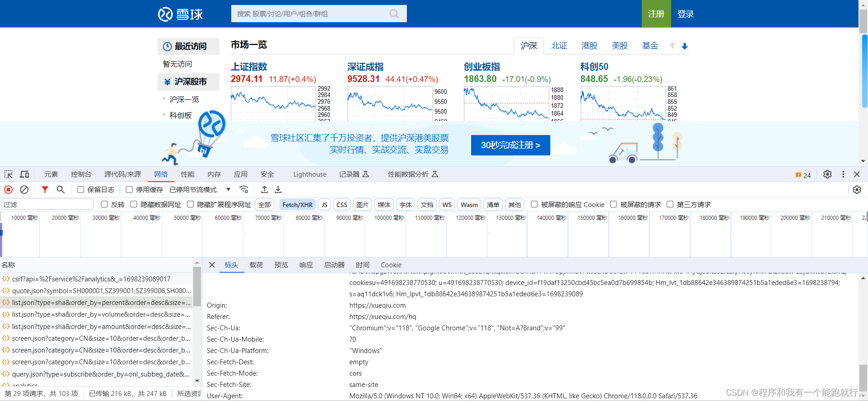Clear the network log
Viewport: 868px width, 401px height.
[24, 190]
